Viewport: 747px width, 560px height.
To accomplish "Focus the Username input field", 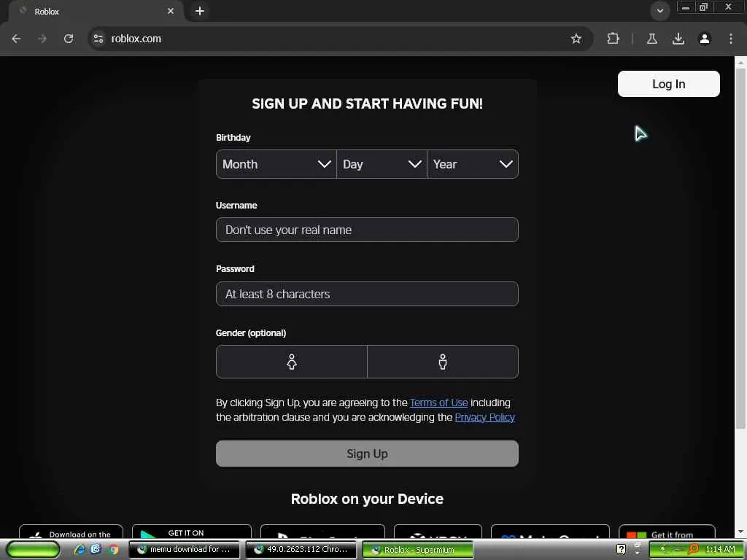I will click(367, 230).
